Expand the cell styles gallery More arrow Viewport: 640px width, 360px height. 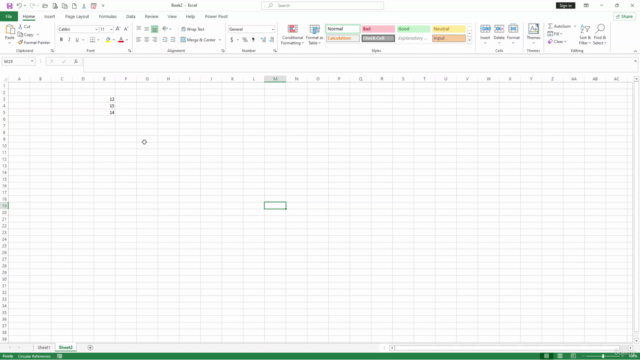(469, 40)
